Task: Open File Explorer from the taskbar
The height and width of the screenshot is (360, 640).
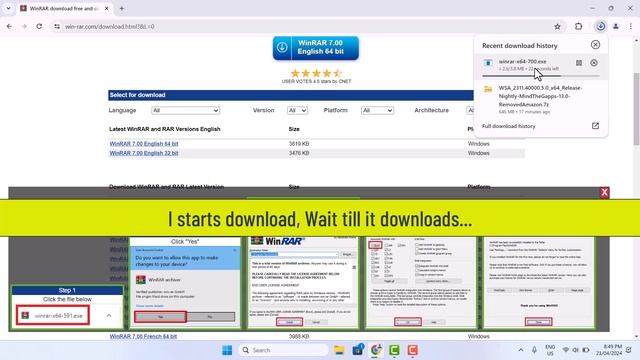Action: [x=339, y=350]
